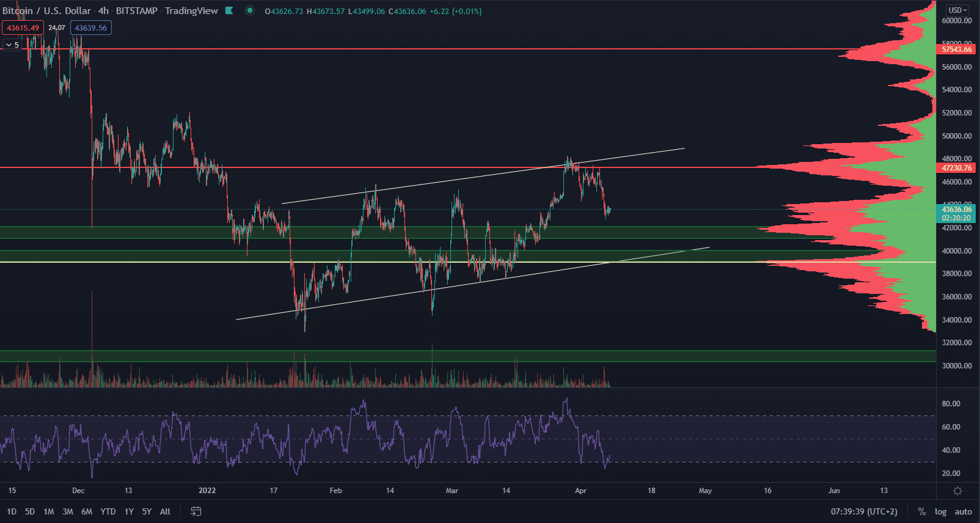Expand the collapsed indicators legend showing 5
This screenshot has height=523, width=980.
12,45
